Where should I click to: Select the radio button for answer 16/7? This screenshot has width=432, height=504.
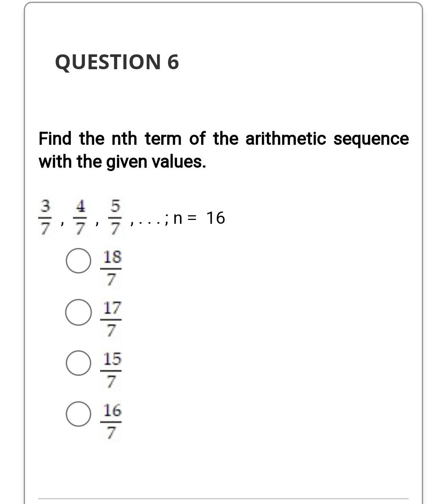pos(78,414)
